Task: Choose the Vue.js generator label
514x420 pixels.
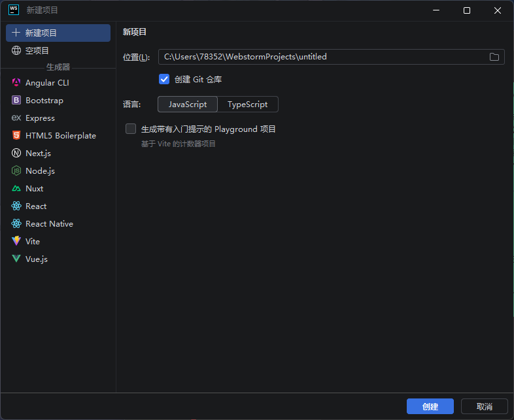Action: pos(37,259)
